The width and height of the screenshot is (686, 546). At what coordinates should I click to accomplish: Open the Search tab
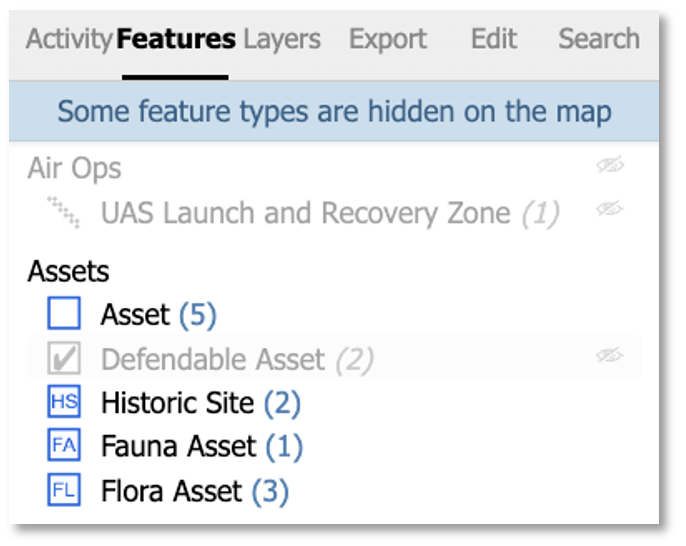tap(598, 40)
